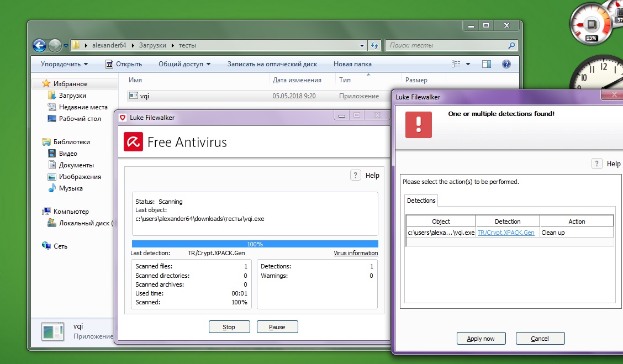Image resolution: width=623 pixels, height=364 pixels.
Task: Click the Object column header
Action: point(441,221)
